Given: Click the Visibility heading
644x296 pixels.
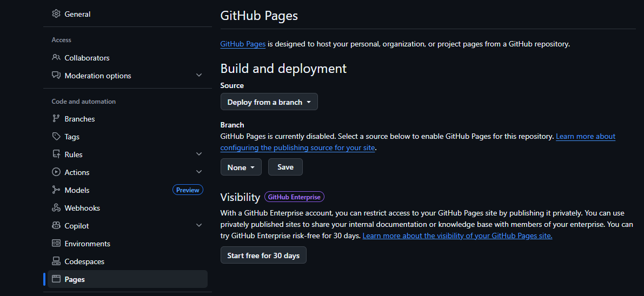Looking at the screenshot, I should point(240,198).
